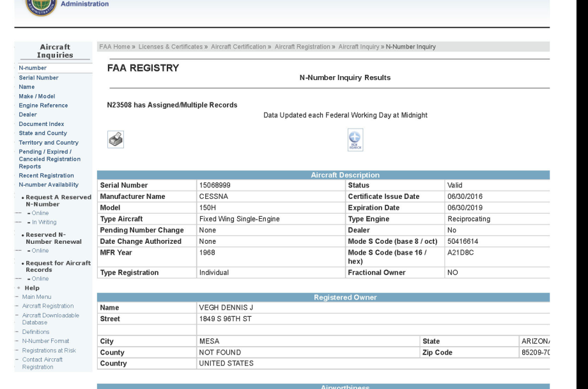Image resolution: width=588 pixels, height=389 pixels.
Task: Open Pending / Expired / Canceled Registration Reports
Action: pyautogui.click(x=49, y=159)
